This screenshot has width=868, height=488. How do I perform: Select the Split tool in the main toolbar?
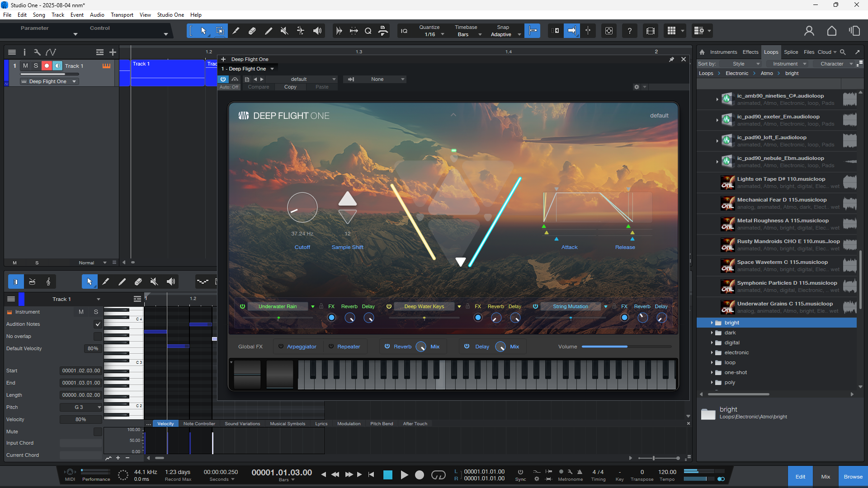coord(236,31)
